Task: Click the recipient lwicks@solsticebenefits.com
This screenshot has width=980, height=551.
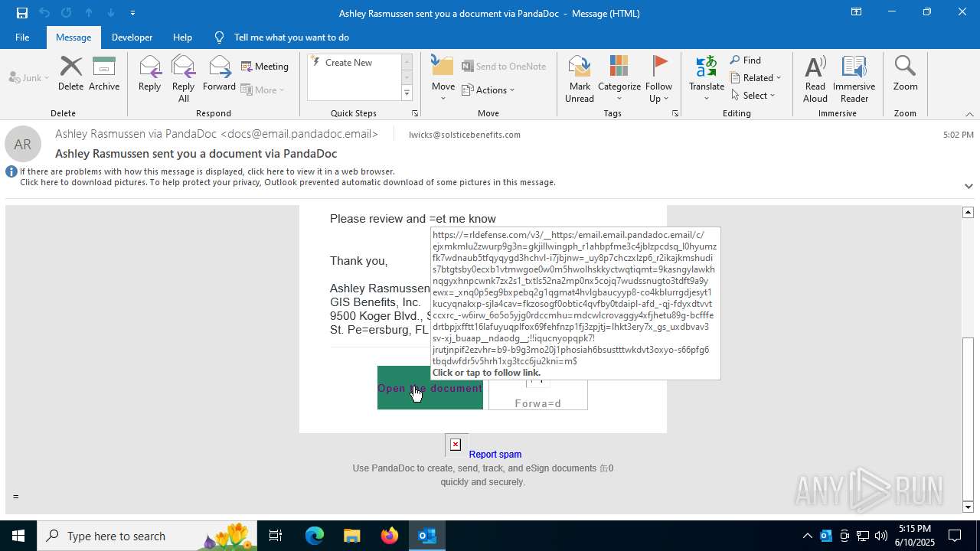Action: (x=465, y=135)
